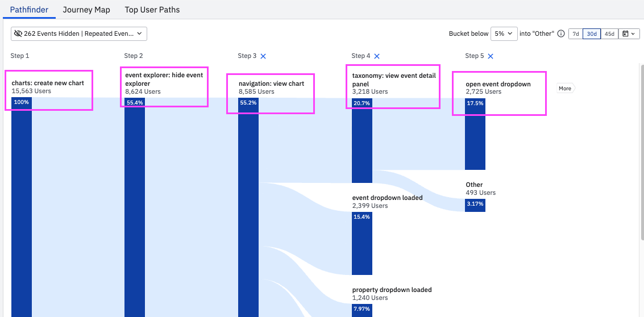Remove Step 4 with its X icon
Screen dimensions: 644x317
pyautogui.click(x=377, y=56)
